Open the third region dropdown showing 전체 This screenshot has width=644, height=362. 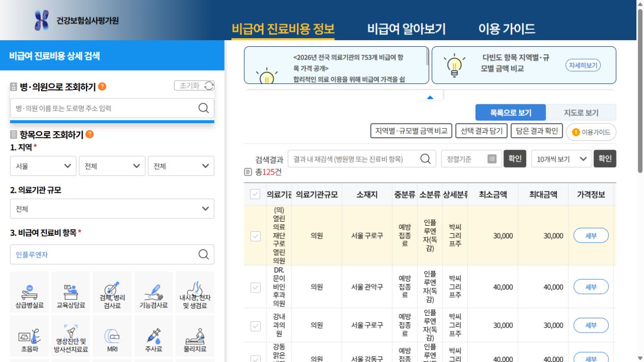181,166
